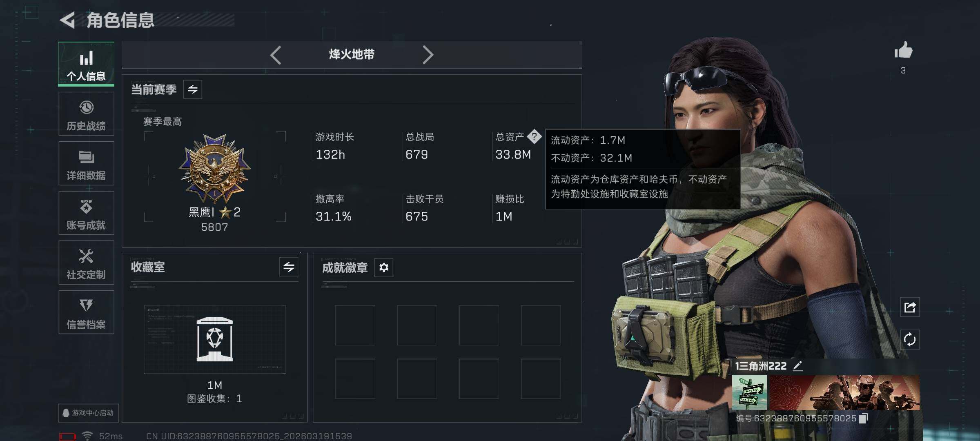Open the 信誉档案 sidebar tab
Image resolution: width=980 pixels, height=441 pixels.
click(x=86, y=312)
